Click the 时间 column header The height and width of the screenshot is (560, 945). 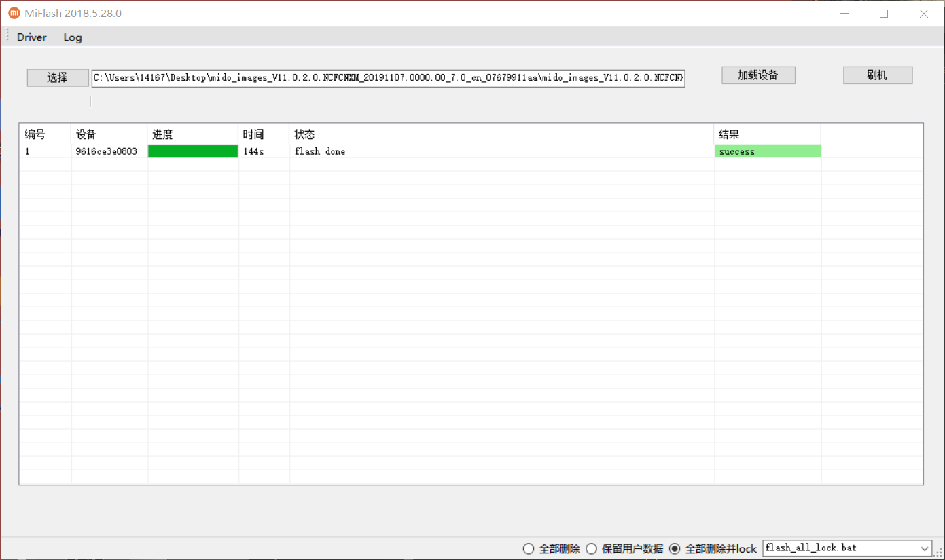point(264,134)
